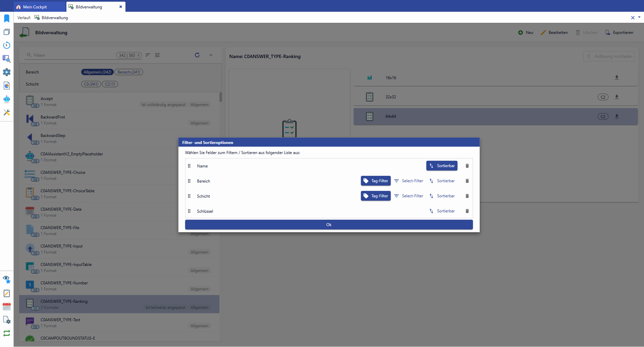Screen dimensions: 644x347
Task: Open the calendar icon in sidebar
Action: point(7,306)
